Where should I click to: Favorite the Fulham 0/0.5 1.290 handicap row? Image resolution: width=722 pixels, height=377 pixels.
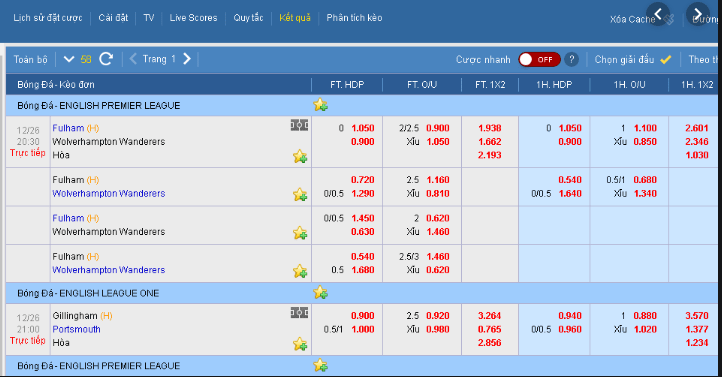pos(300,195)
